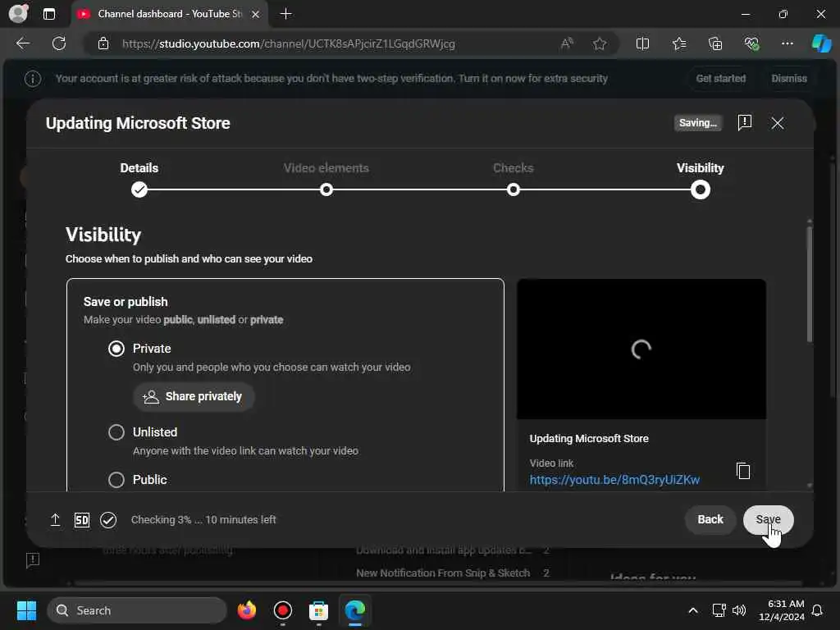Click the Checks step circle marker
Screen dimensions: 840x630
click(x=514, y=189)
